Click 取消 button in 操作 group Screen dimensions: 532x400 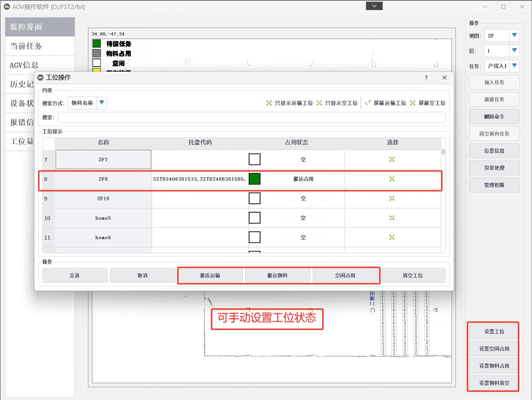tap(142, 275)
